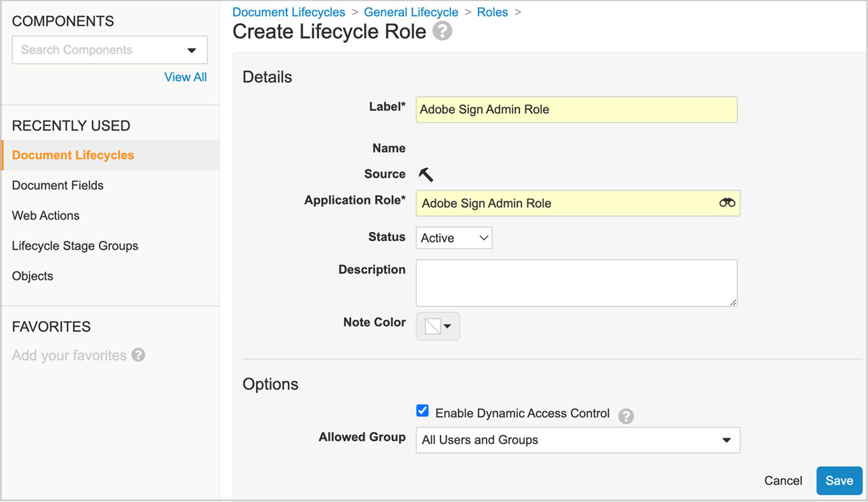
Task: Open help for Enable Dynamic Access Control
Action: pos(626,416)
